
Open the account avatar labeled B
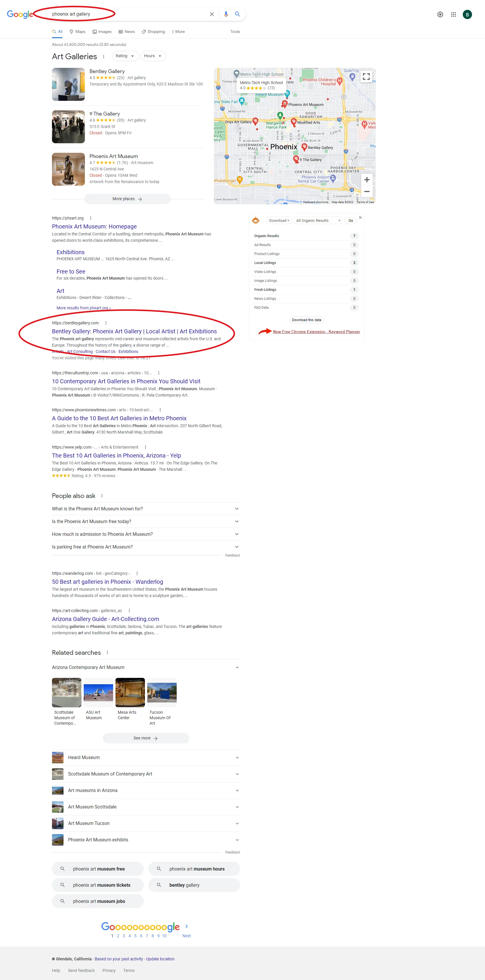tap(467, 14)
